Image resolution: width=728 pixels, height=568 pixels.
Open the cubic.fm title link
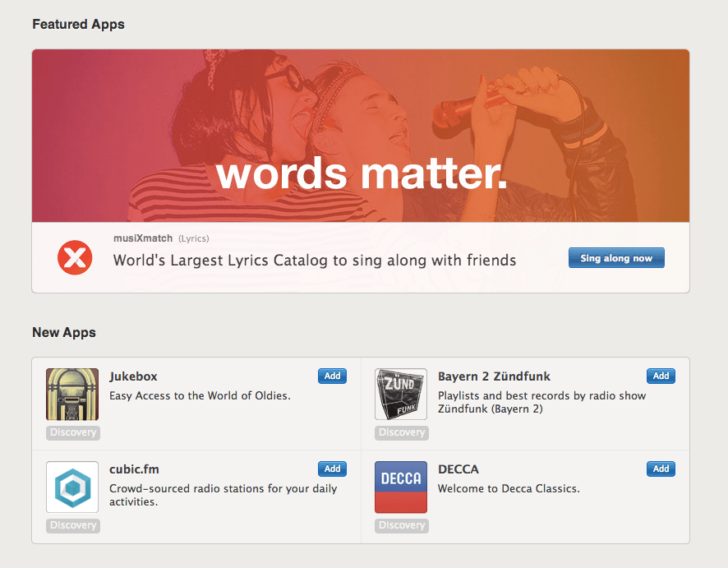134,469
